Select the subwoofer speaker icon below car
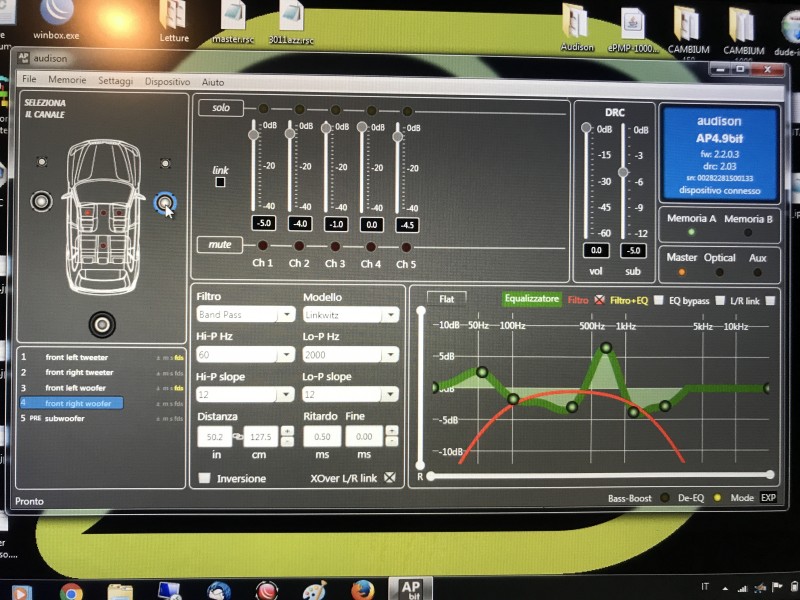This screenshot has height=600, width=800. 102,324
